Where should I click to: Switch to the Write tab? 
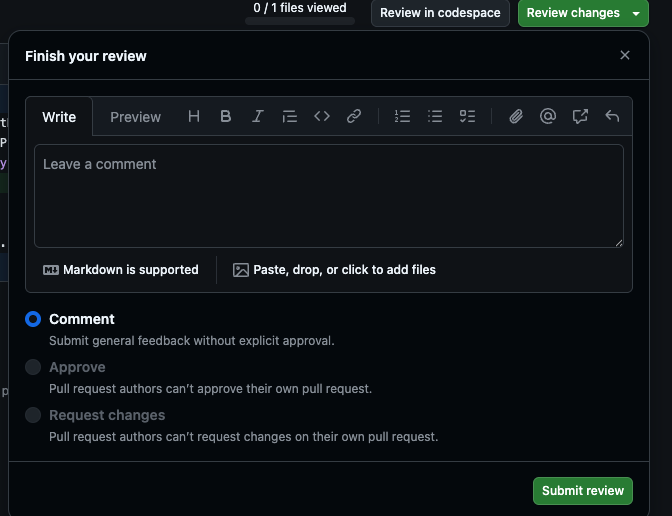[x=59, y=117]
